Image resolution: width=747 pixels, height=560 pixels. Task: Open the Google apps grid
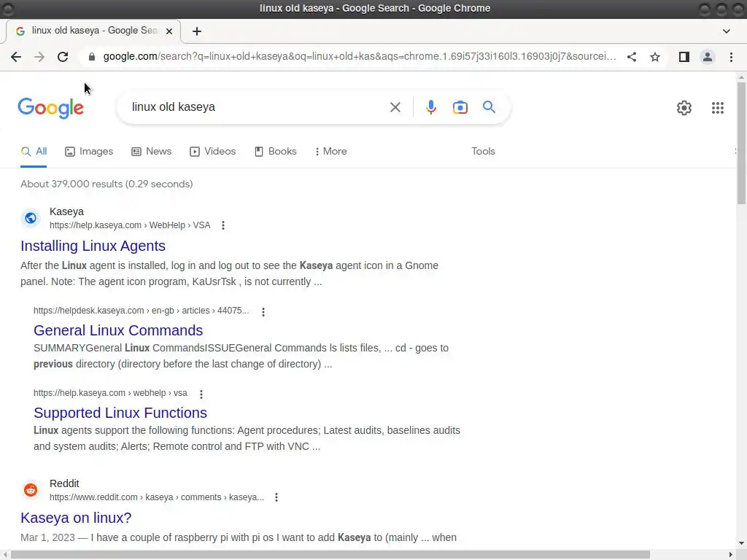(718, 108)
